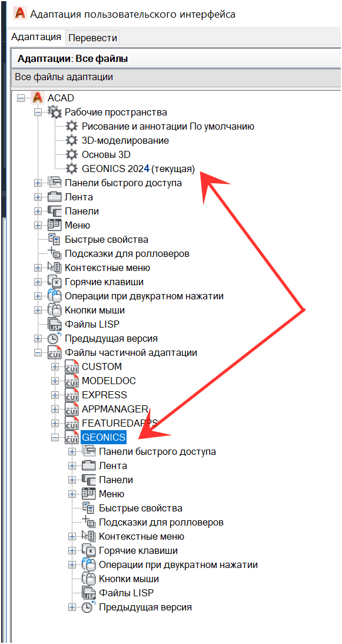342x644 pixels.
Task: Expand Горячие клавиши under GEONICS
Action: click(72, 550)
